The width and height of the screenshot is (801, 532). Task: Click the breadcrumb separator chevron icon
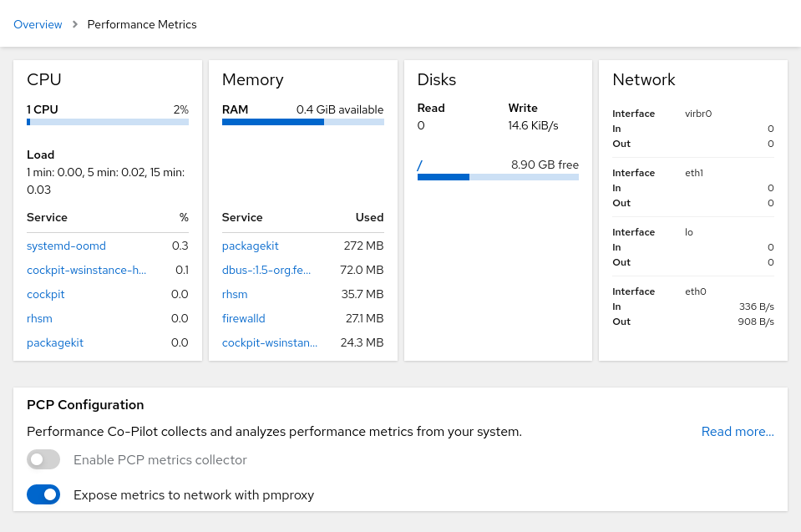(74, 24)
